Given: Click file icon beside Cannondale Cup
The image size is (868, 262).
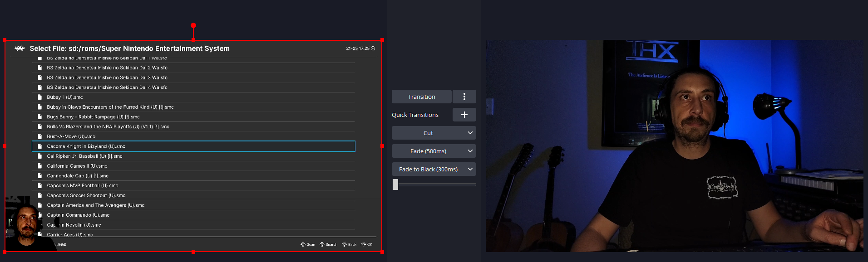Looking at the screenshot, I should pos(39,176).
